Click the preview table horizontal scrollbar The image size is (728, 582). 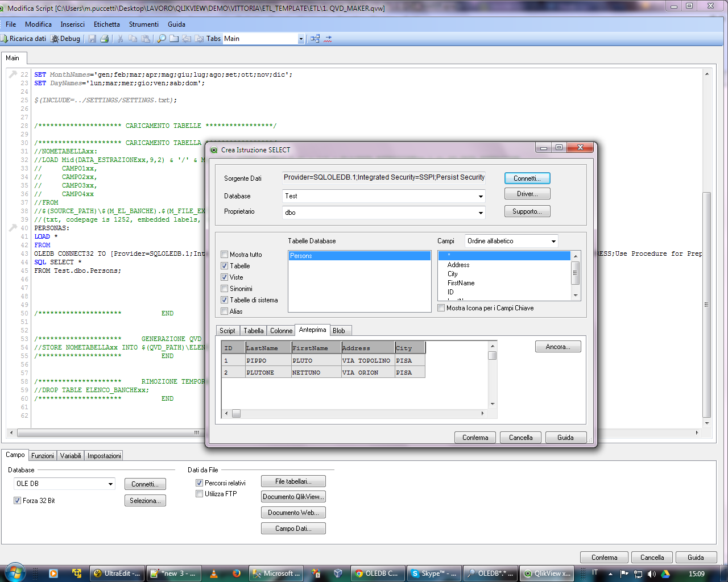[354, 413]
